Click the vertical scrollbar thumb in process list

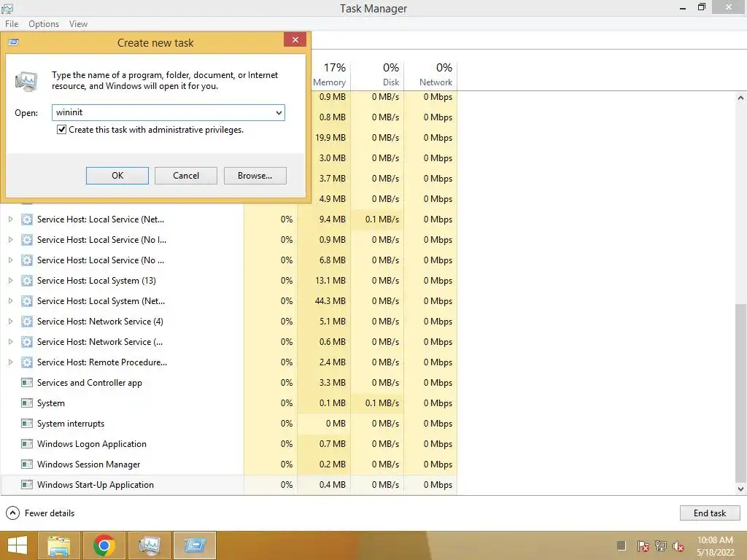click(740, 392)
